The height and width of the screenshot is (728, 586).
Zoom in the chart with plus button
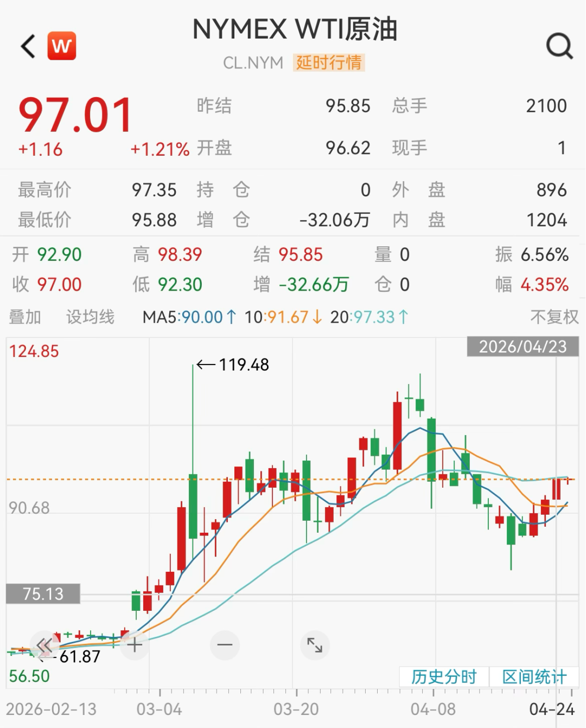[x=135, y=645]
